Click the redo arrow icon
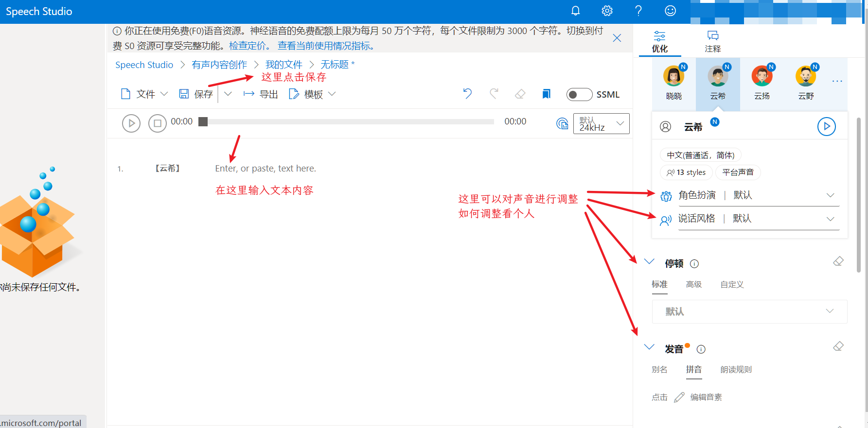The height and width of the screenshot is (428, 868). coord(494,94)
